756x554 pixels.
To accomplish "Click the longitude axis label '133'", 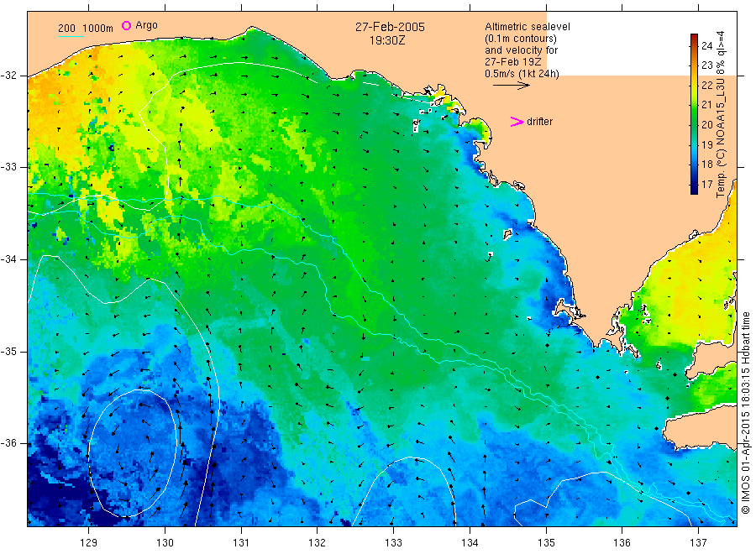I will (393, 543).
